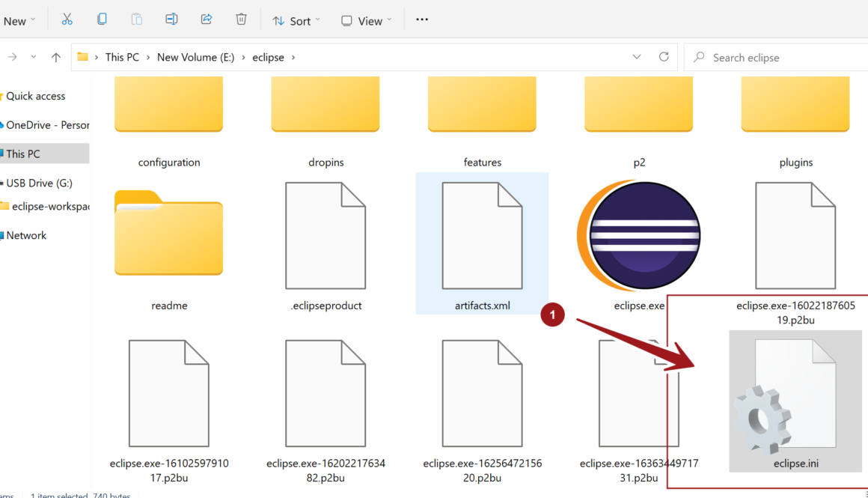868x498 pixels.
Task: Open the See more ellipsis menu
Action: pyautogui.click(x=422, y=20)
